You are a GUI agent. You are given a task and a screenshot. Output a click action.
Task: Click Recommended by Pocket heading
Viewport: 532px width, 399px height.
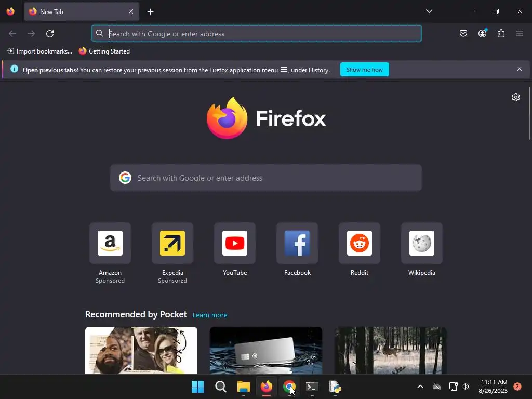click(x=136, y=314)
